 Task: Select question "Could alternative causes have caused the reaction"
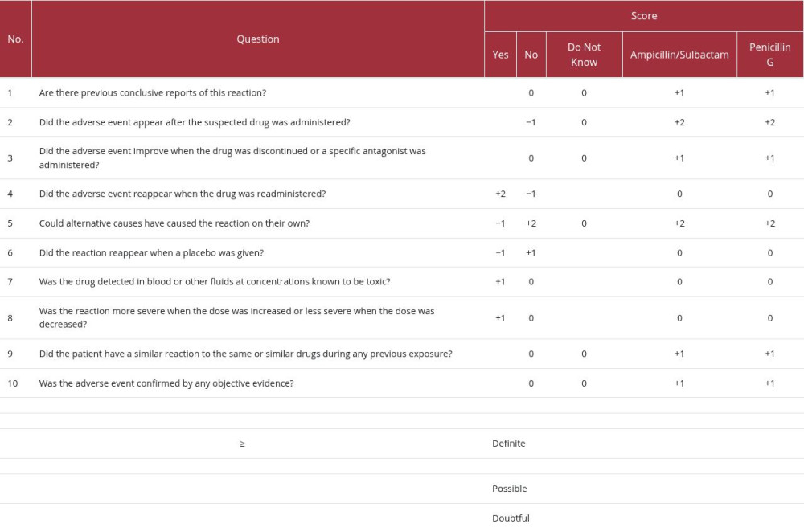[x=174, y=223]
